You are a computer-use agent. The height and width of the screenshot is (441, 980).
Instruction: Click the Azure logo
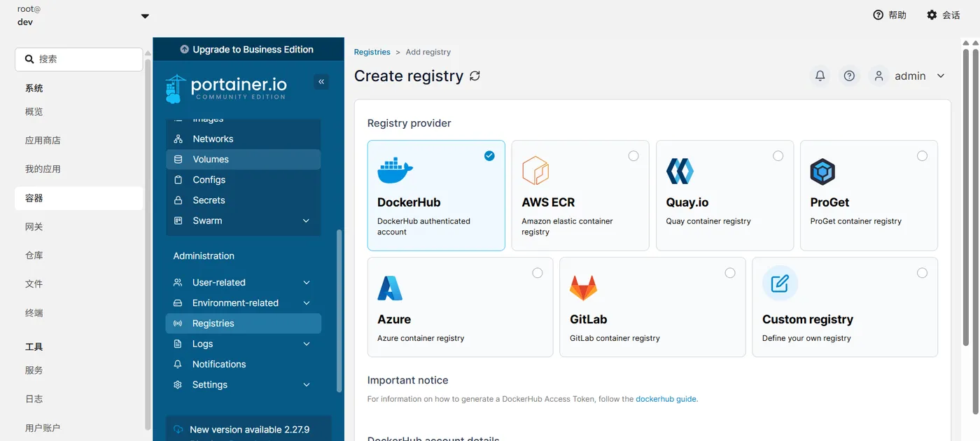[390, 288]
